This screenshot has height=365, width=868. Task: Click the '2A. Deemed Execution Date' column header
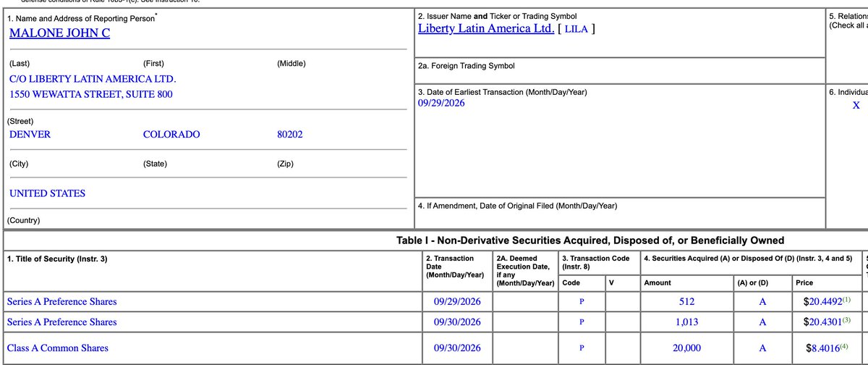[525, 270]
